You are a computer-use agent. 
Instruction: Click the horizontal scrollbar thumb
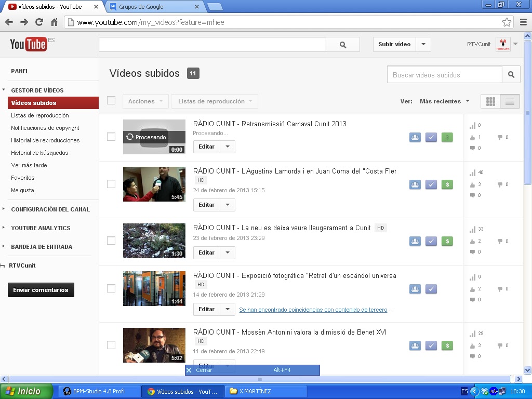(260, 379)
